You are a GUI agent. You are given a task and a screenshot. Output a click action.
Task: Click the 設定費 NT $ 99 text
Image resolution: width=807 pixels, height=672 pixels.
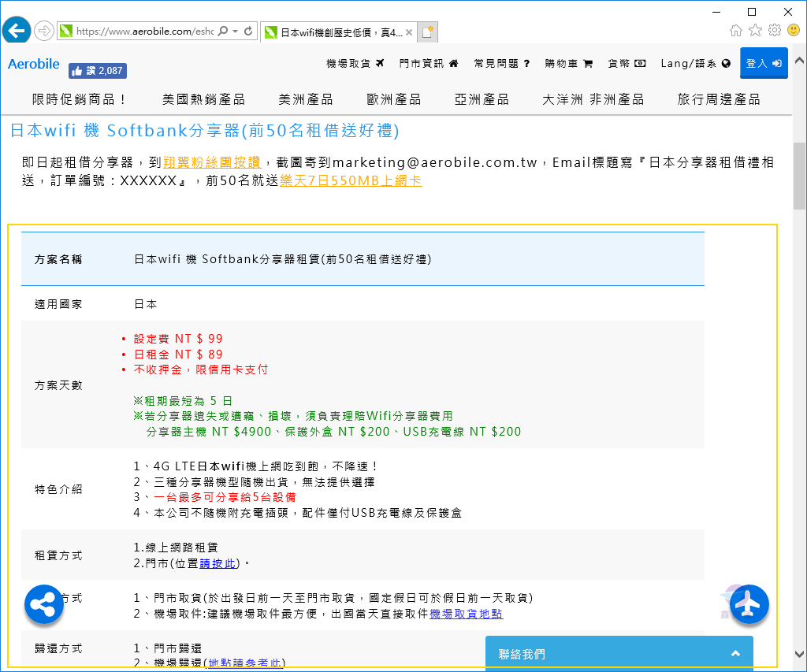coord(178,339)
